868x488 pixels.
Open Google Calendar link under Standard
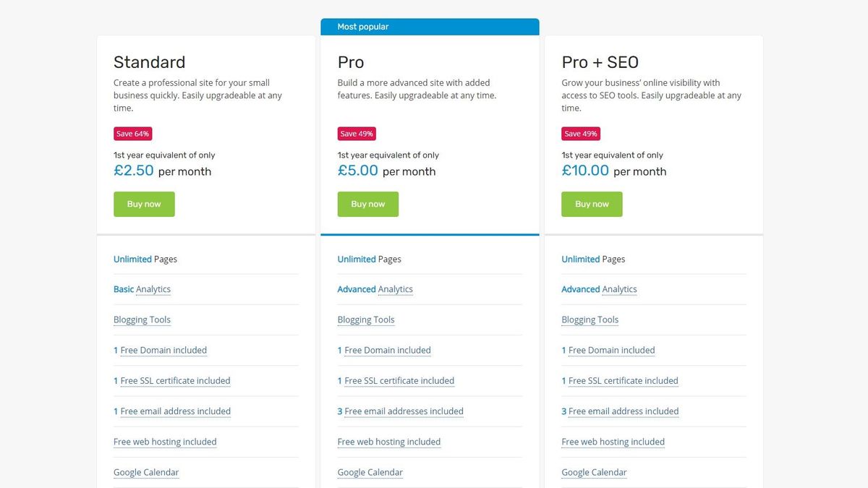click(146, 472)
